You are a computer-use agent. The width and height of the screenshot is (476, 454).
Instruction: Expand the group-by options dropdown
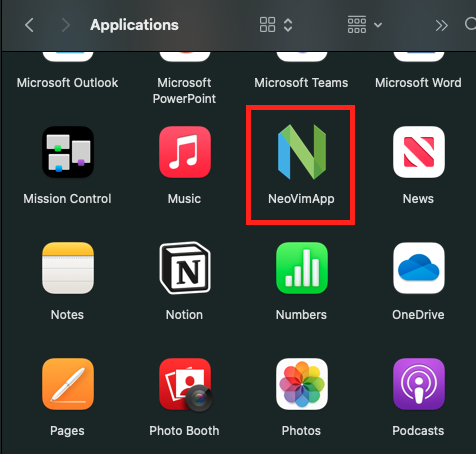(x=365, y=25)
